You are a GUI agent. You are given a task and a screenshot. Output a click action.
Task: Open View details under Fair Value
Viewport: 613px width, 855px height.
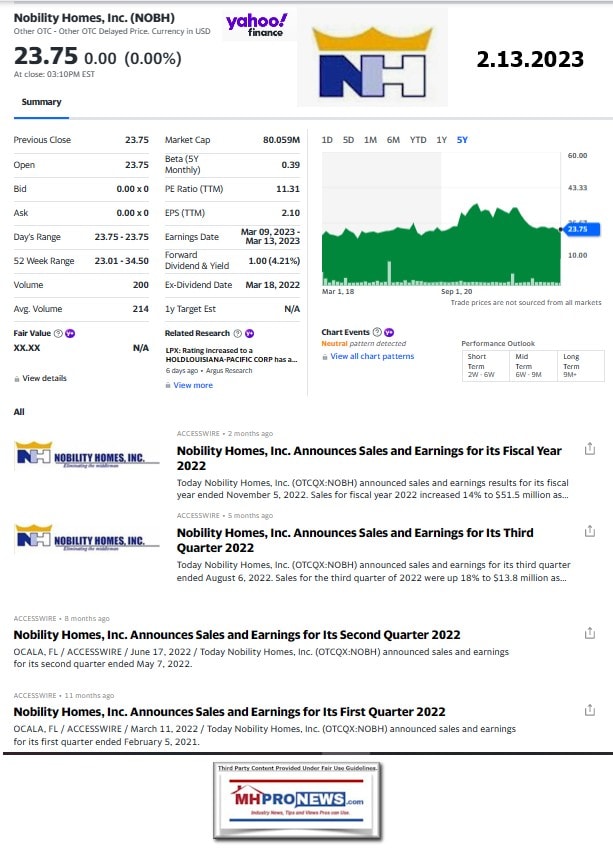point(44,378)
